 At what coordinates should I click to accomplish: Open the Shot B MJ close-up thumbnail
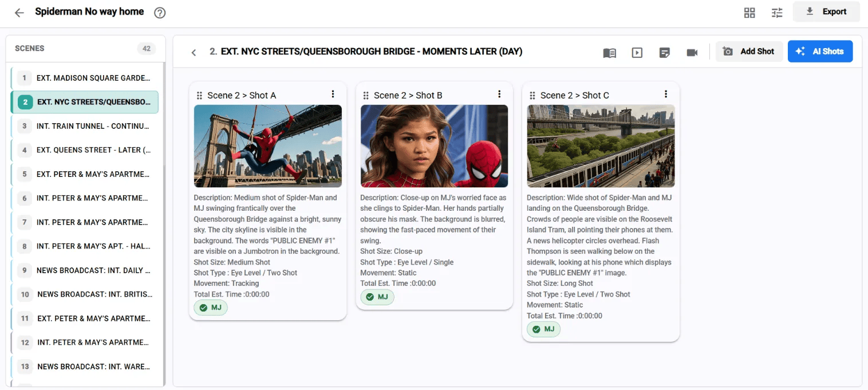pos(434,146)
